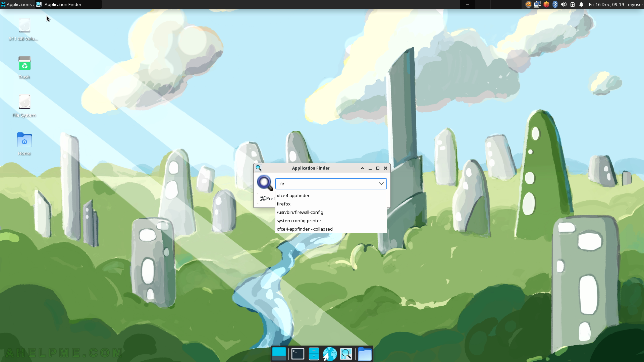The height and width of the screenshot is (362, 644).
Task: Click the volume speaker tray icon
Action: [x=564, y=4]
